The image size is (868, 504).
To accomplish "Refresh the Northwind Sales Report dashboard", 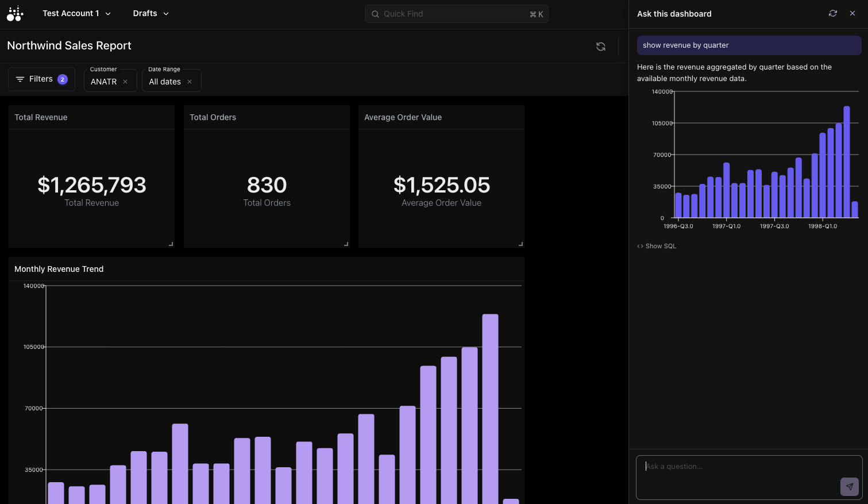I will (x=601, y=47).
